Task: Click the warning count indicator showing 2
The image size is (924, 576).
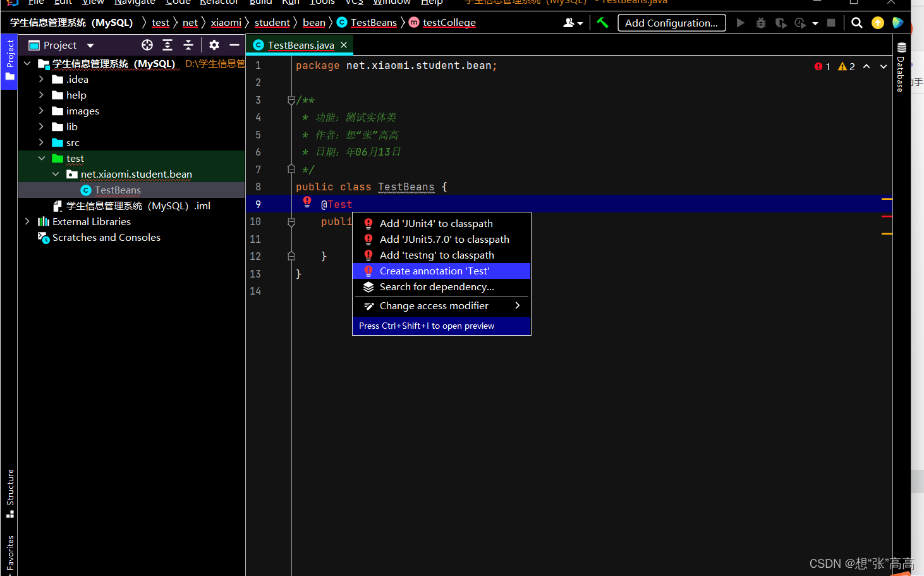Action: click(846, 66)
